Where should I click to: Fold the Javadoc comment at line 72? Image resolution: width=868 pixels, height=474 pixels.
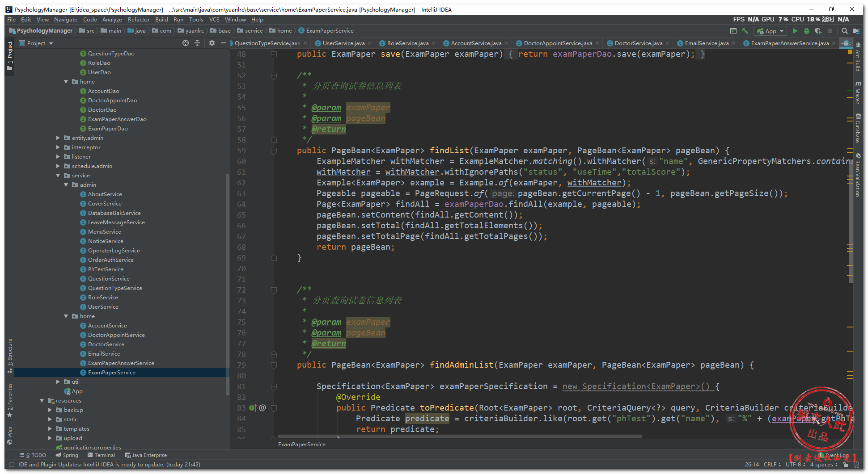tap(274, 290)
